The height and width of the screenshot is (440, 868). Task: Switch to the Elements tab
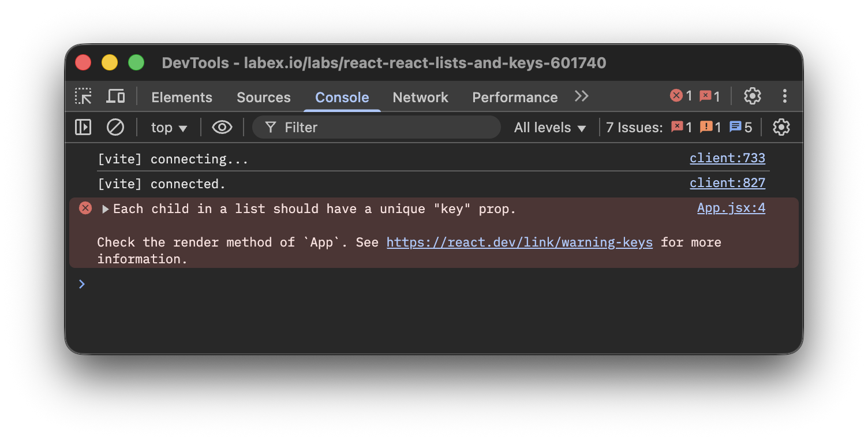click(182, 97)
